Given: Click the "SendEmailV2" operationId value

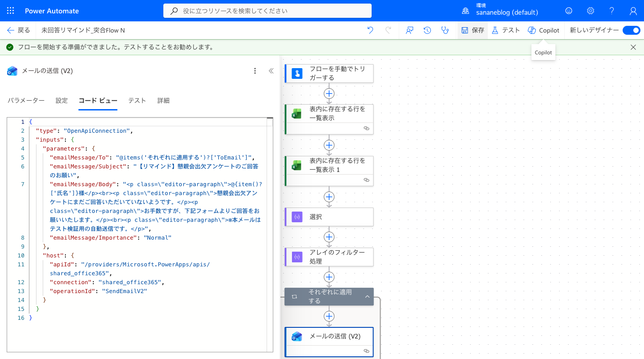Looking at the screenshot, I should pyautogui.click(x=124, y=291).
